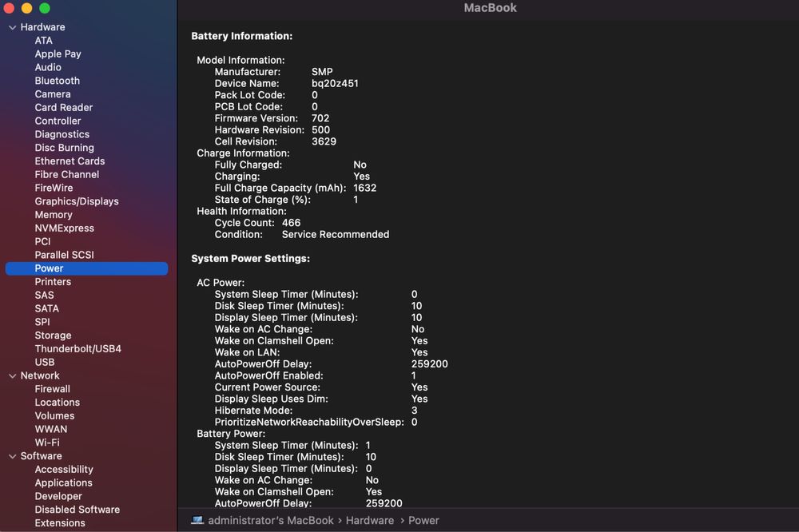Image resolution: width=799 pixels, height=532 pixels.
Task: Open Graphics/Displays information
Action: click(77, 201)
